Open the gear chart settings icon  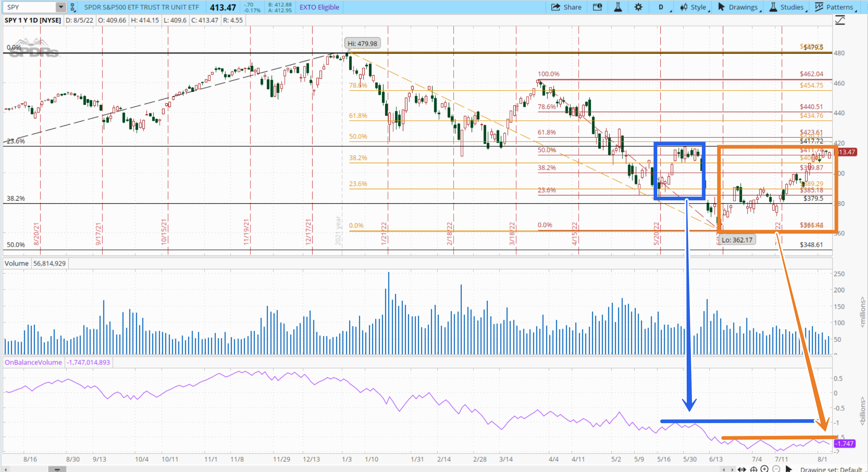638,7
